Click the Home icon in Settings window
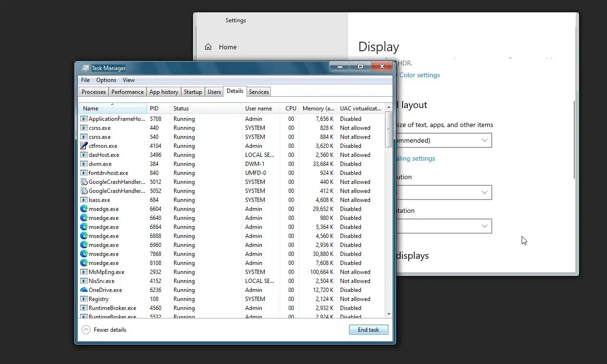607x364 pixels. point(208,47)
